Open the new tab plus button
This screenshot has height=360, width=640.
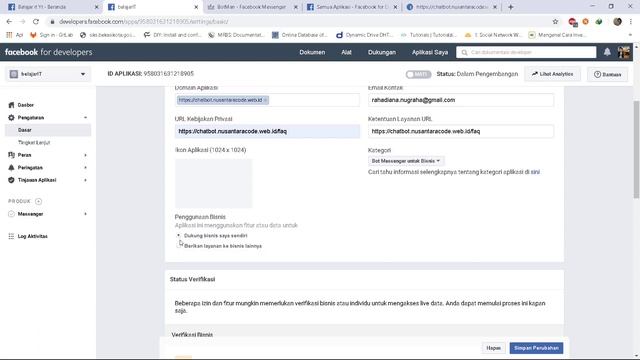tap(511, 7)
